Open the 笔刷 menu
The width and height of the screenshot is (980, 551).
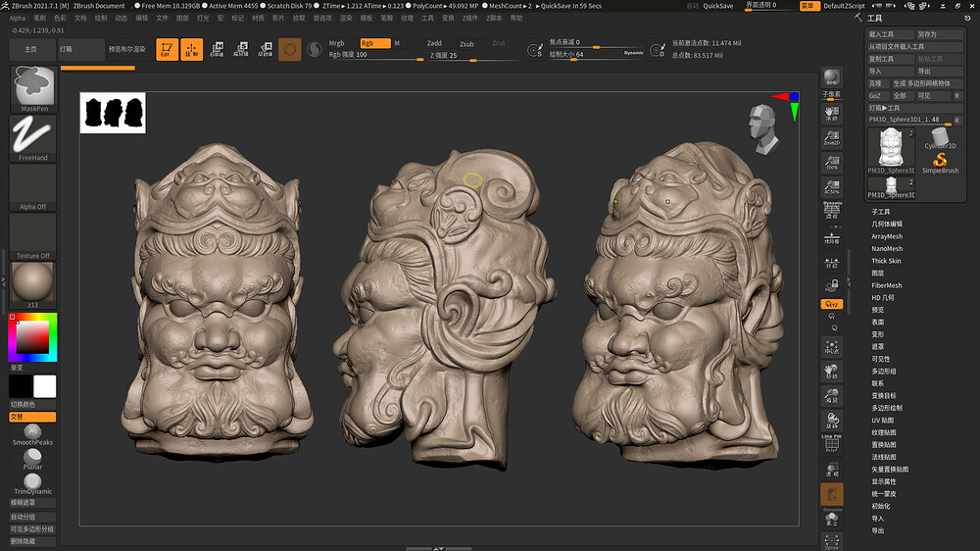(39, 18)
